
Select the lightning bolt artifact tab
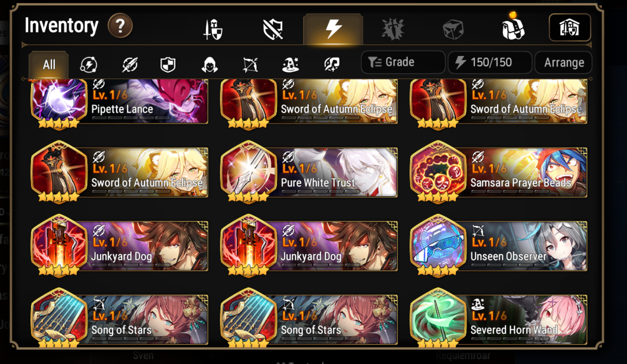333,29
